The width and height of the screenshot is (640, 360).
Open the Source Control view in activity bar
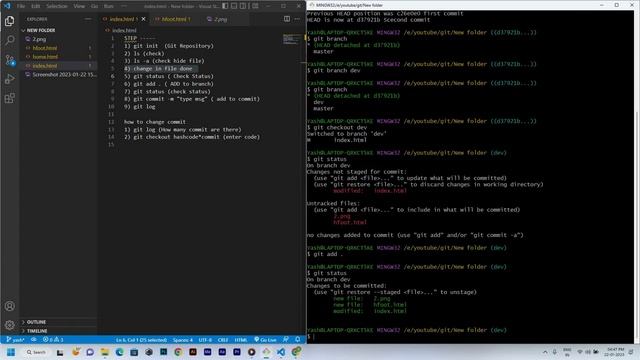tap(9, 60)
